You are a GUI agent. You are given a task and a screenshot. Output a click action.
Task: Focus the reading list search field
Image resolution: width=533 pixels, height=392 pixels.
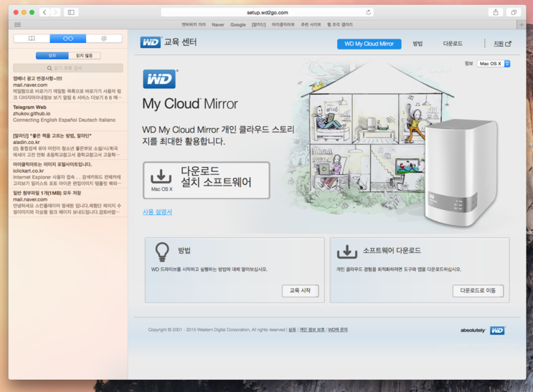[68, 68]
